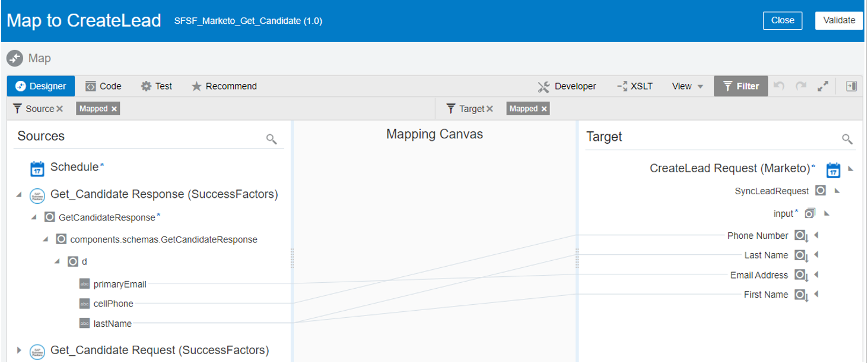Expand Get_Candidate Request (SuccessFactors) node

coord(19,350)
